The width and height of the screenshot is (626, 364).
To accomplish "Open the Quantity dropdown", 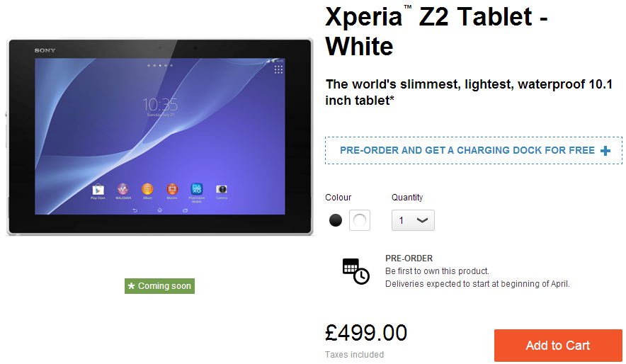I will (413, 220).
